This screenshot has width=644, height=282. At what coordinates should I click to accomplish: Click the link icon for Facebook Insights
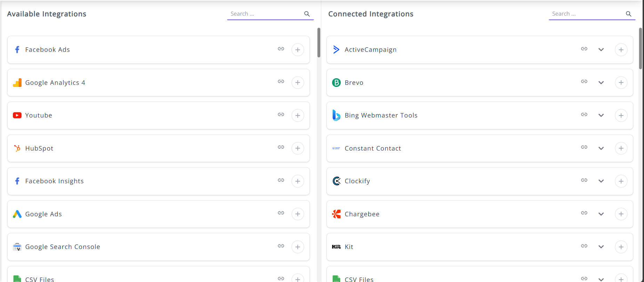tap(281, 180)
